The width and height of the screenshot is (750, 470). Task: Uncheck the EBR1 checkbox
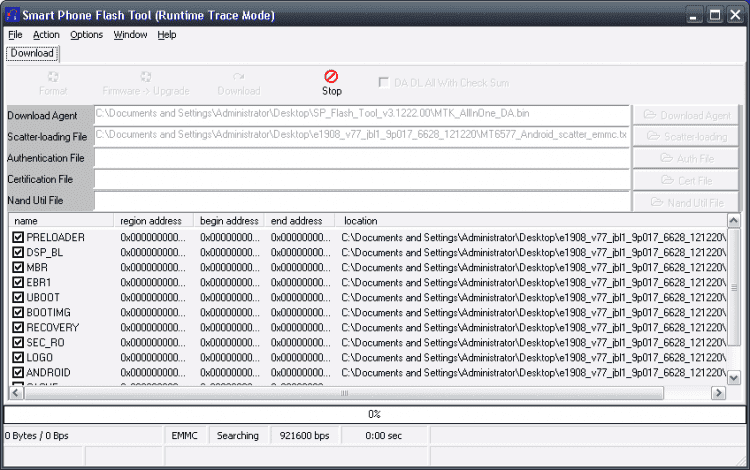pyautogui.click(x=18, y=282)
